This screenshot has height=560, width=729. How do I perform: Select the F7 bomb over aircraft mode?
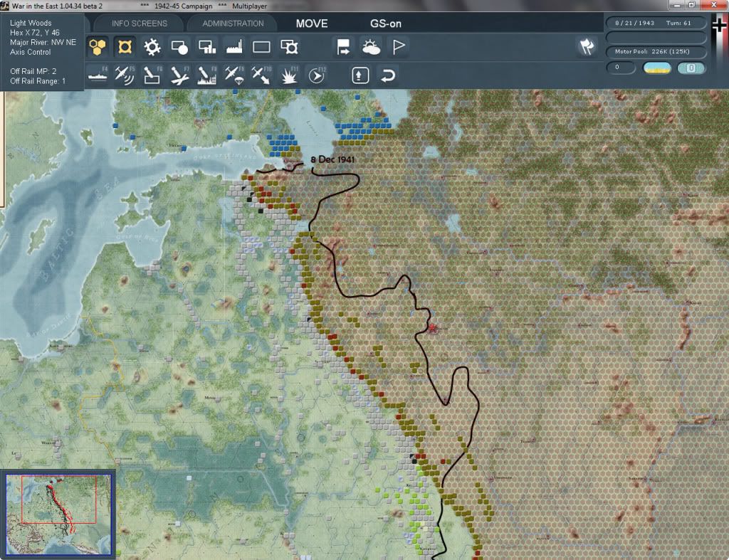179,75
